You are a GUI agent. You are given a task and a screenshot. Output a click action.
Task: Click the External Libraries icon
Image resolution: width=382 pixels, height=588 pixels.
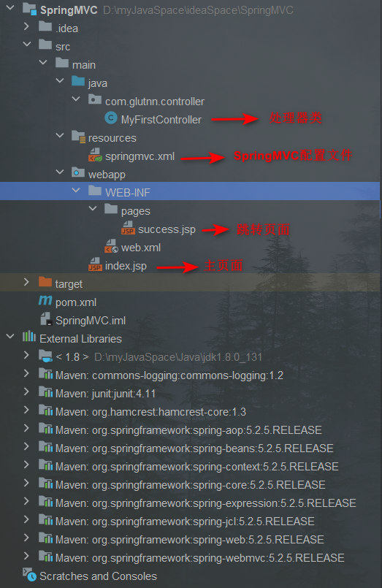29,337
